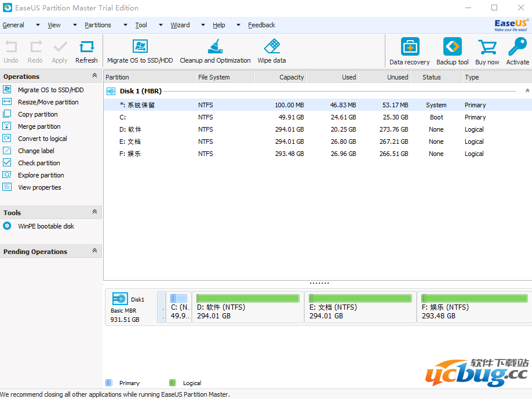The height and width of the screenshot is (399, 532).
Task: Click the Activate key icon
Action: 518,46
